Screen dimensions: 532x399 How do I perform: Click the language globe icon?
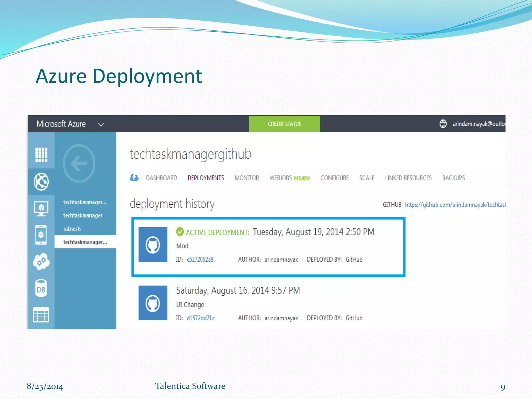coord(443,124)
